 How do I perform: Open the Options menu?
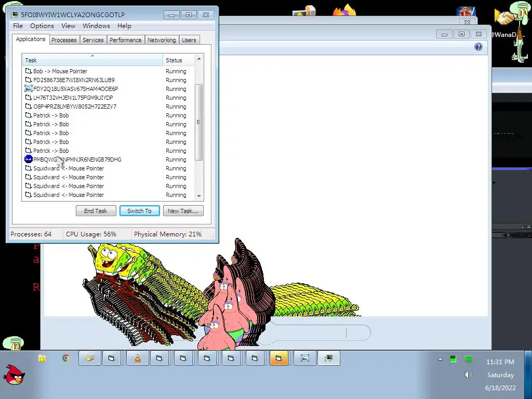pyautogui.click(x=42, y=26)
